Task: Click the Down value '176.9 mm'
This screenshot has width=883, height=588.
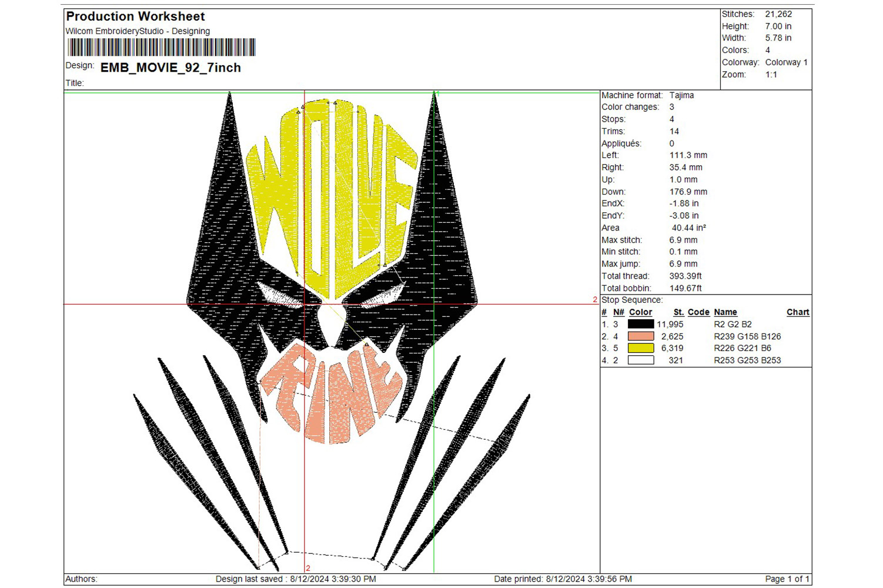Action: tap(688, 192)
